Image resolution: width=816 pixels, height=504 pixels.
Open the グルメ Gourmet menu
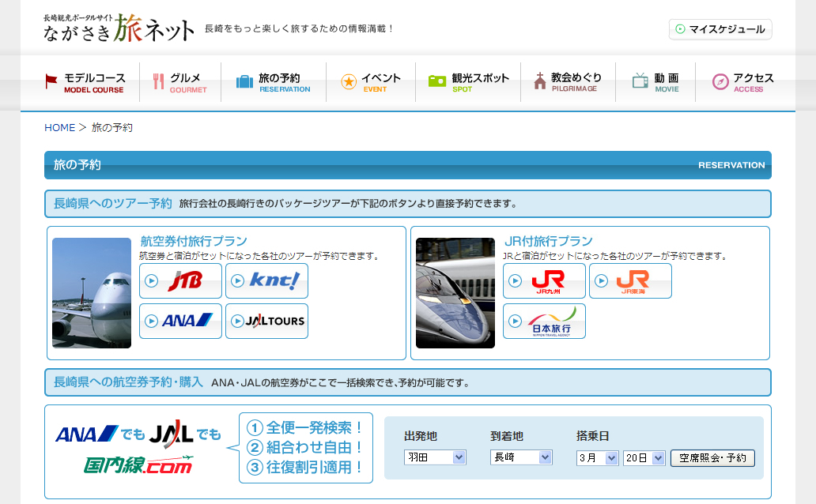point(180,82)
